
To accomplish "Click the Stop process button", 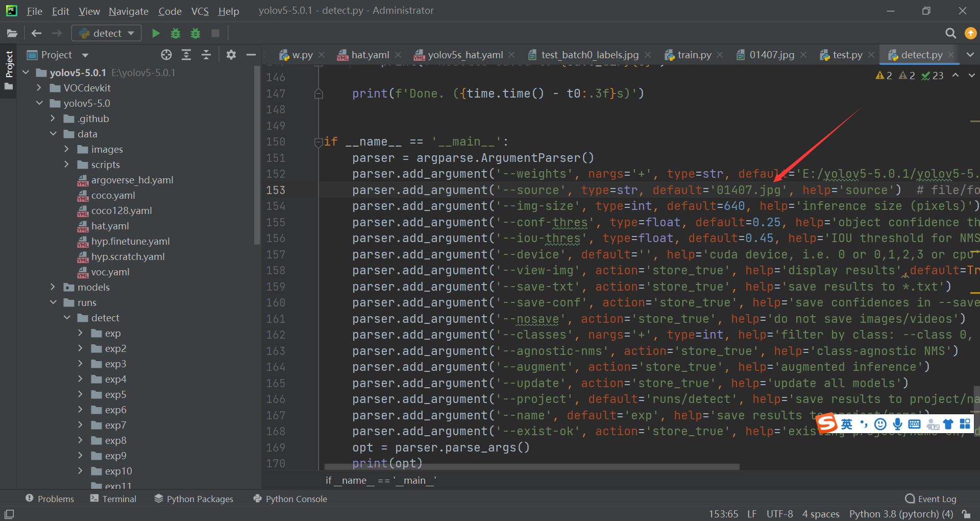I will (215, 33).
